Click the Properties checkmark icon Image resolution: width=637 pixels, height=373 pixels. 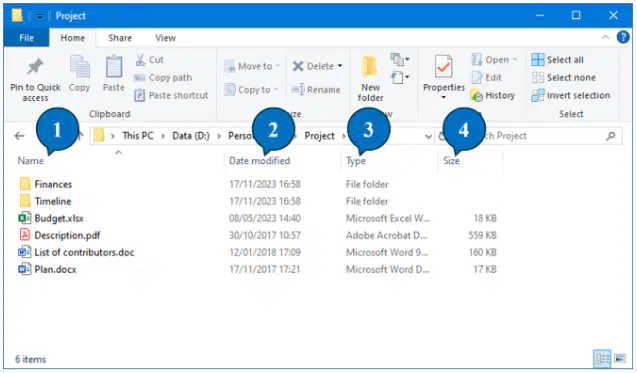coord(443,67)
